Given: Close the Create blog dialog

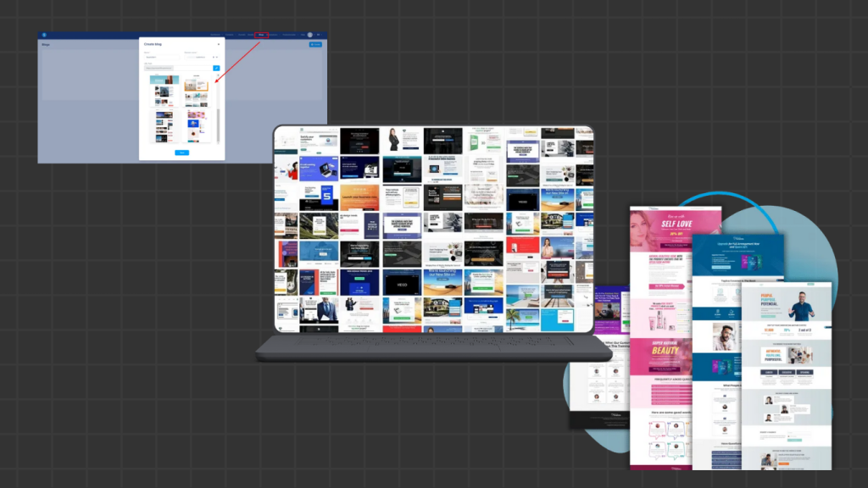Looking at the screenshot, I should [218, 43].
